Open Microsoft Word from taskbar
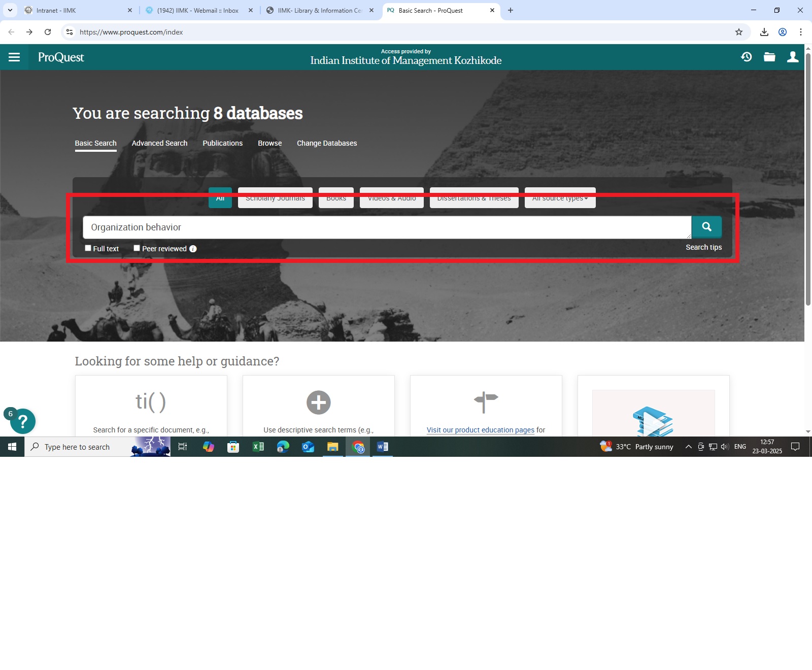The height and width of the screenshot is (670, 812). point(383,447)
